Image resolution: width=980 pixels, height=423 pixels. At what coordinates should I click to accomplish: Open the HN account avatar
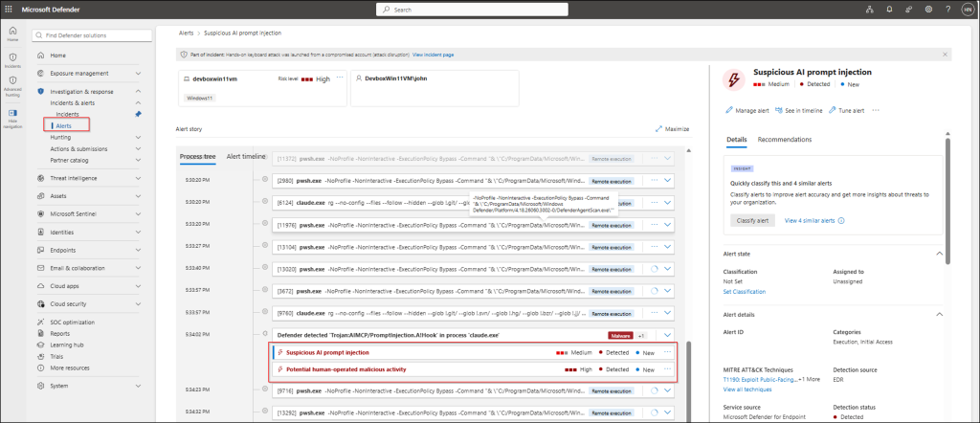point(967,10)
